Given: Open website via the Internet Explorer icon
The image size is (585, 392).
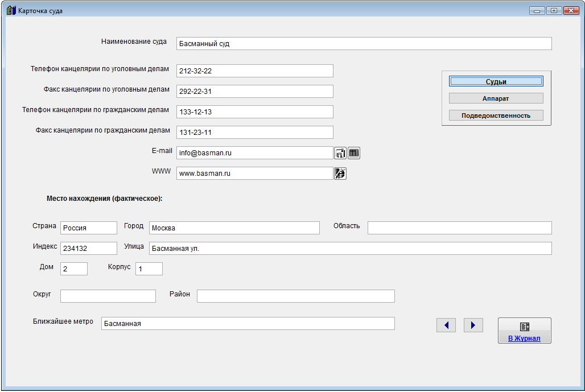Looking at the screenshot, I should tap(340, 174).
